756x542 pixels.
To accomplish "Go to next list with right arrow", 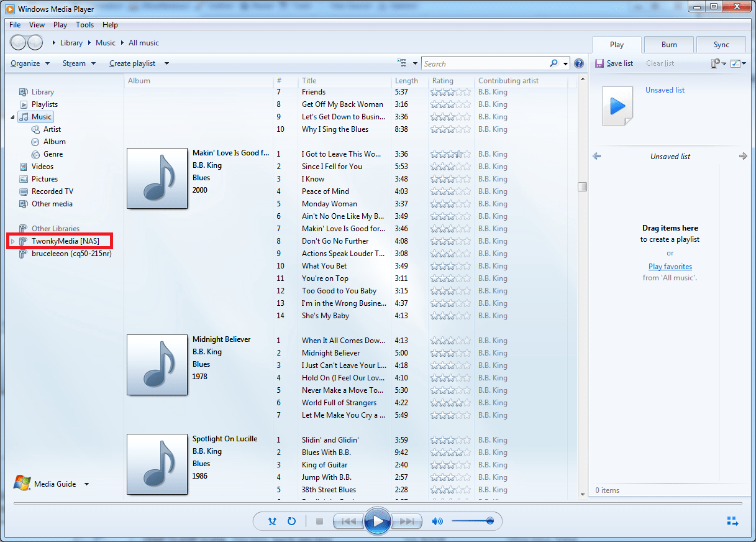I will pyautogui.click(x=743, y=156).
